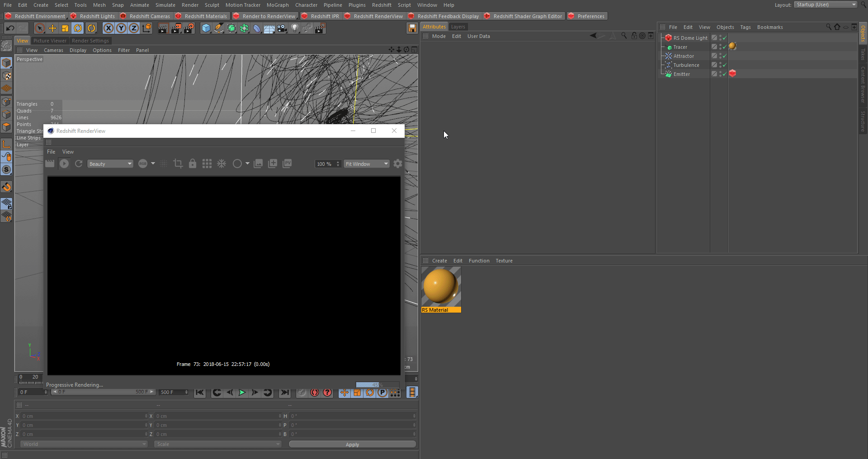Toggle Turbulence enabled checkmark
Screen dimensions: 868x459
[x=724, y=65]
